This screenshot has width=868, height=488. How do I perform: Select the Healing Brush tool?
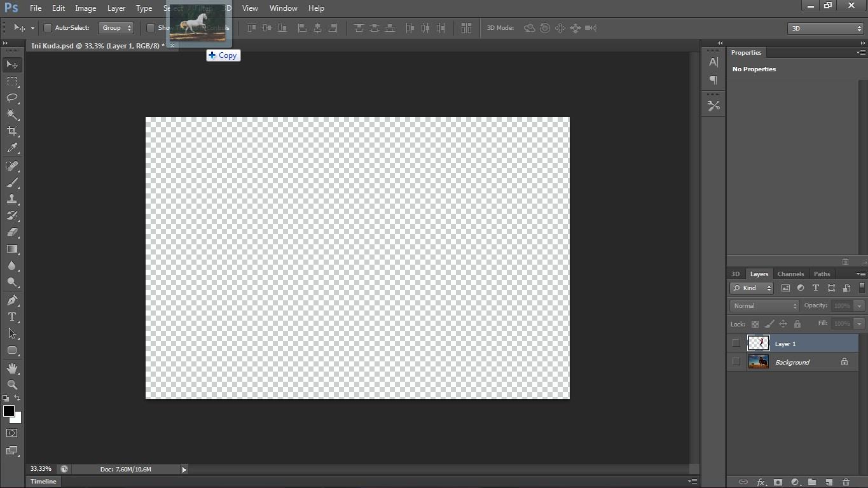[x=12, y=166]
